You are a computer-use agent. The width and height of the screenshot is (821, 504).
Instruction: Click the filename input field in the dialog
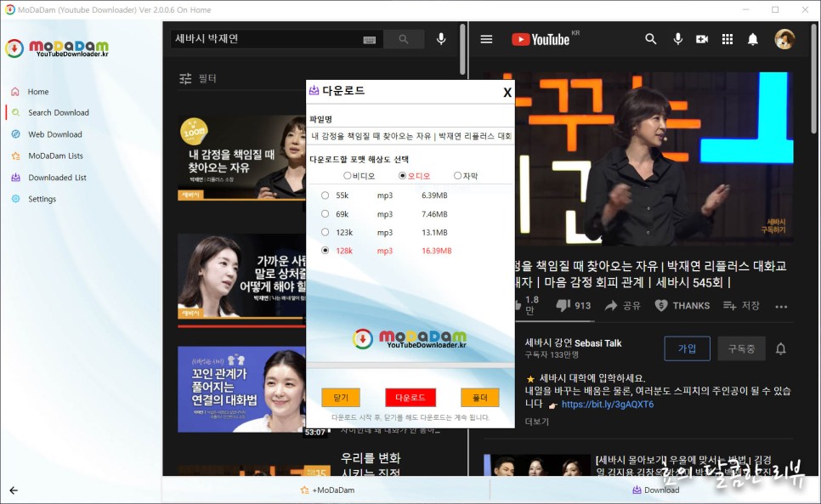(x=410, y=137)
